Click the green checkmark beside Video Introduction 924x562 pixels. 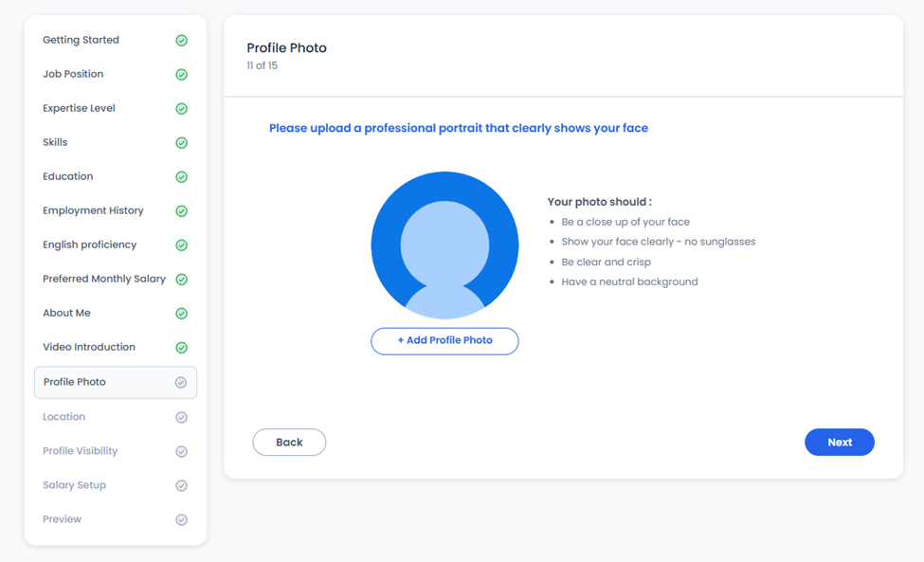(182, 348)
